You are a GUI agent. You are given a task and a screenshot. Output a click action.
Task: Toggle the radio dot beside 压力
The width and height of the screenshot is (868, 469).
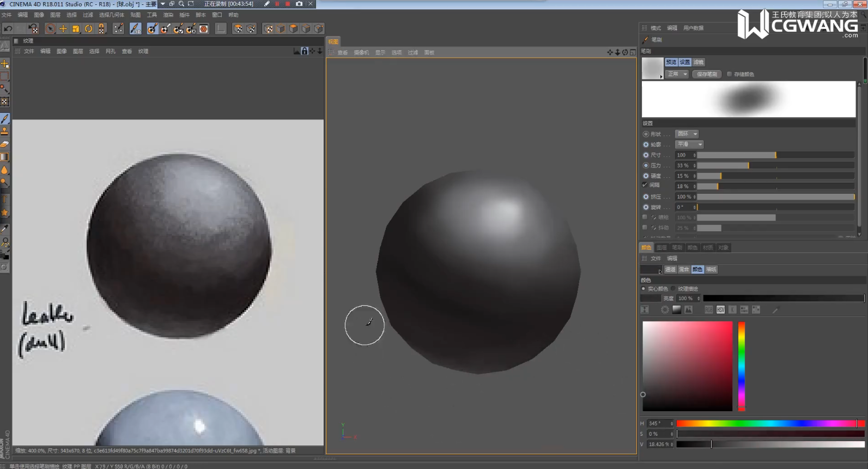[x=646, y=165]
